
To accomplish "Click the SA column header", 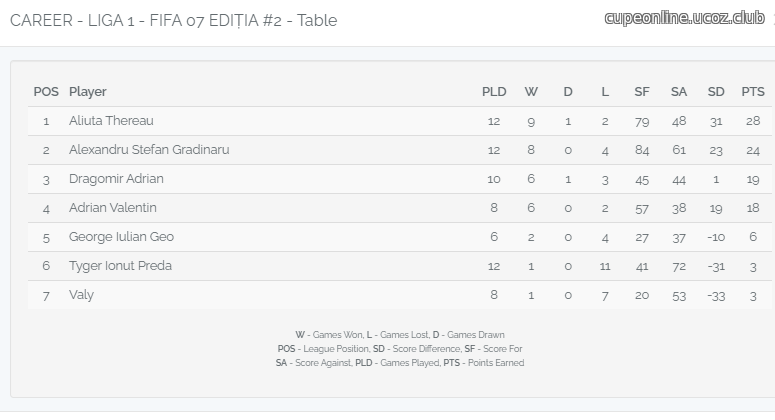I will click(679, 92).
